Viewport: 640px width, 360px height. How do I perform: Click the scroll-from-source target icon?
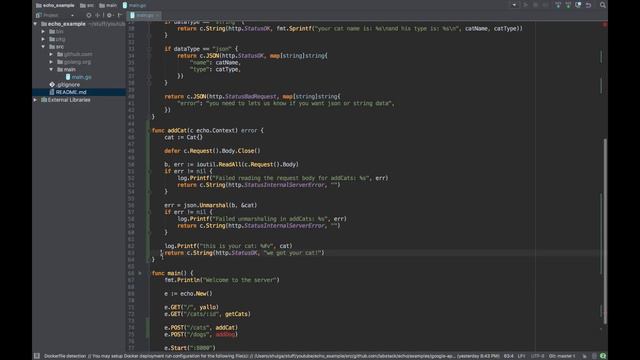pyautogui.click(x=89, y=15)
